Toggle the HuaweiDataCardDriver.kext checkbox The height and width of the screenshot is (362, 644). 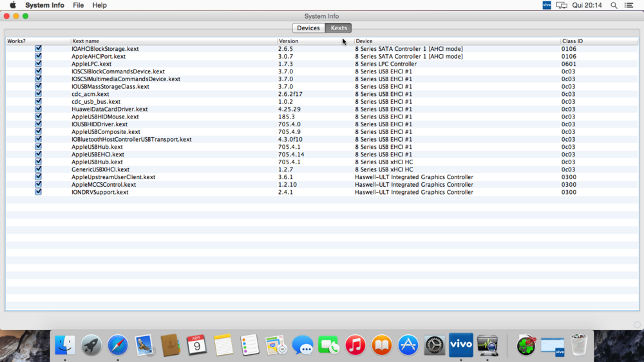[38, 109]
